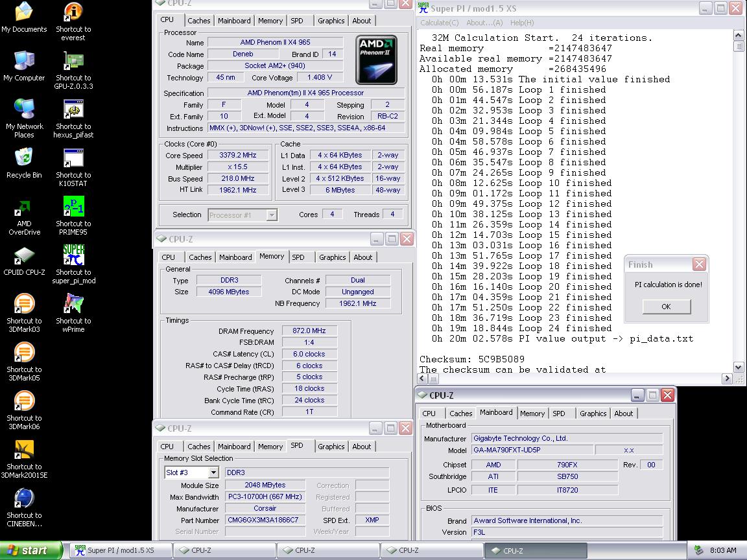Select the Shortcut to 3DMark05 icon
Image resolution: width=747 pixels, height=560 pixels.
(24, 361)
